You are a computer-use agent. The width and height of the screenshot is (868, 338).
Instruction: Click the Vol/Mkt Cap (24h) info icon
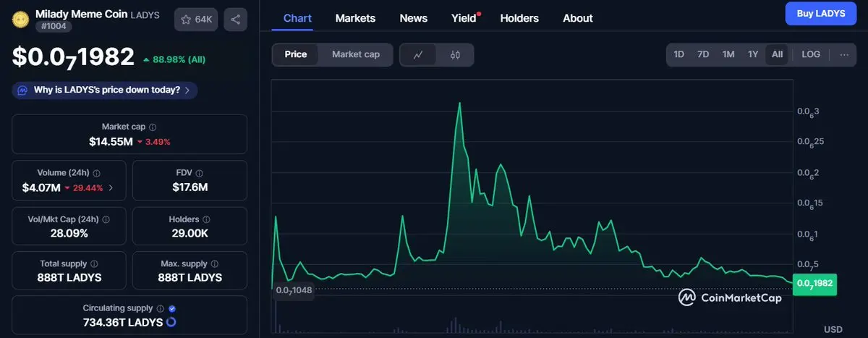[x=106, y=219]
